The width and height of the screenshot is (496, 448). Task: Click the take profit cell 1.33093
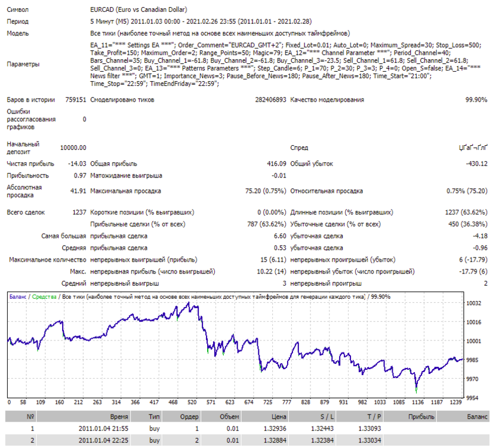370,428
